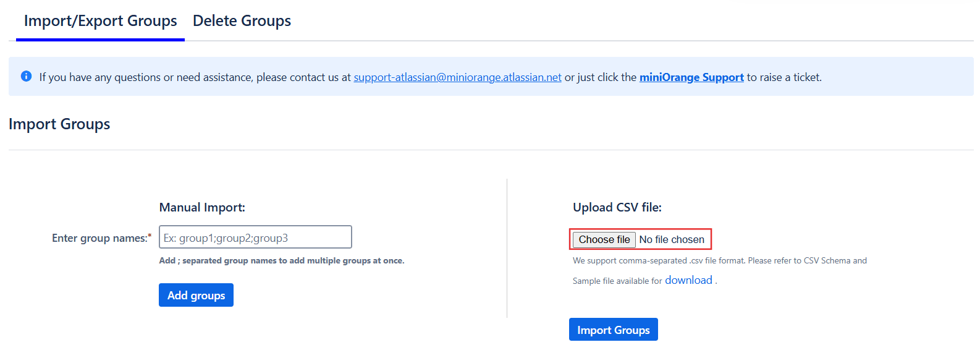Click the Manual Import heading
This screenshot has height=363, width=980.
click(x=202, y=207)
